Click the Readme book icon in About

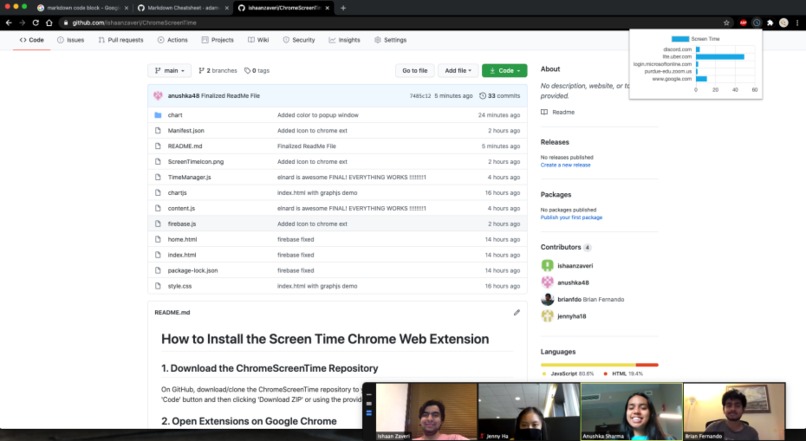coord(544,112)
